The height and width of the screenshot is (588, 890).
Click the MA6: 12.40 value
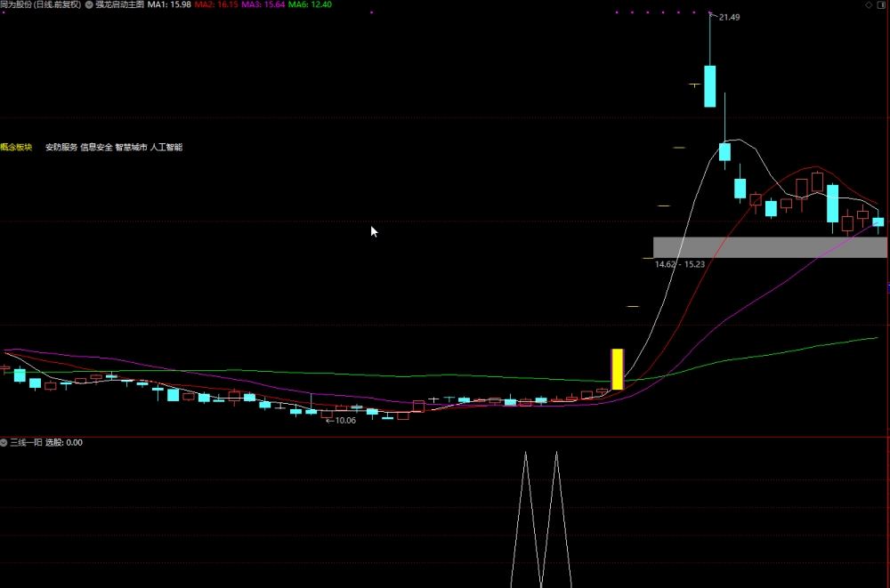click(x=310, y=4)
